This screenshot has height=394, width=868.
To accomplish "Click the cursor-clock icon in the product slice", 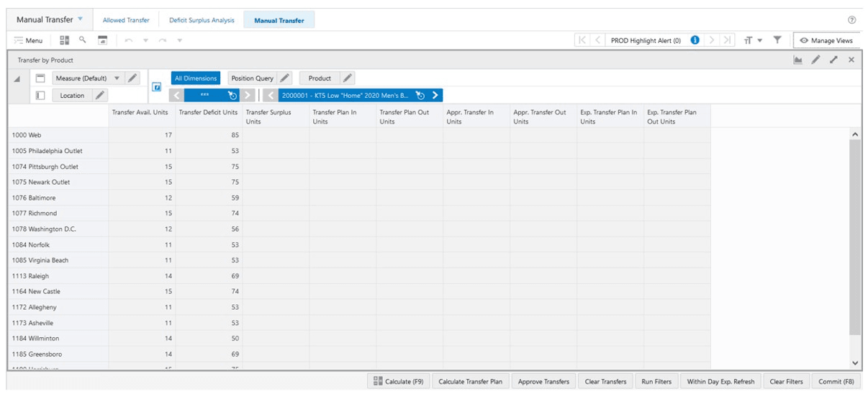I will pos(421,95).
